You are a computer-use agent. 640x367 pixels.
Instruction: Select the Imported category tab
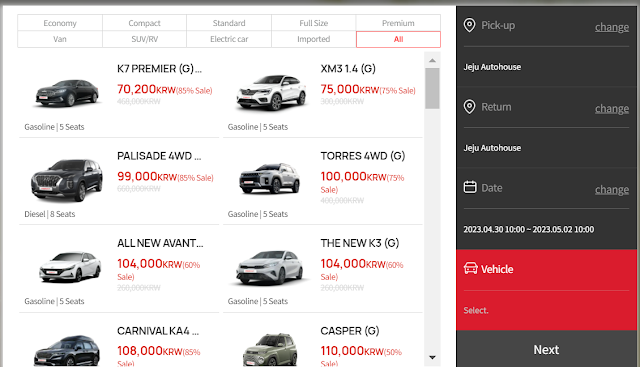[313, 39]
